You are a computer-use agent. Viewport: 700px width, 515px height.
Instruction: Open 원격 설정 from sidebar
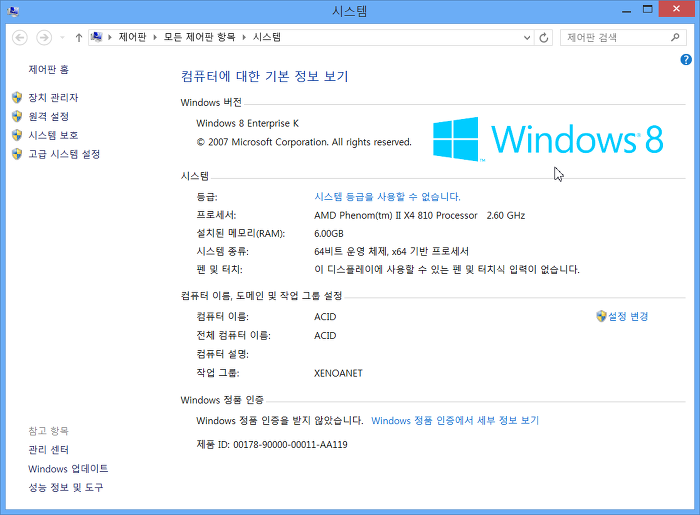[x=49, y=116]
